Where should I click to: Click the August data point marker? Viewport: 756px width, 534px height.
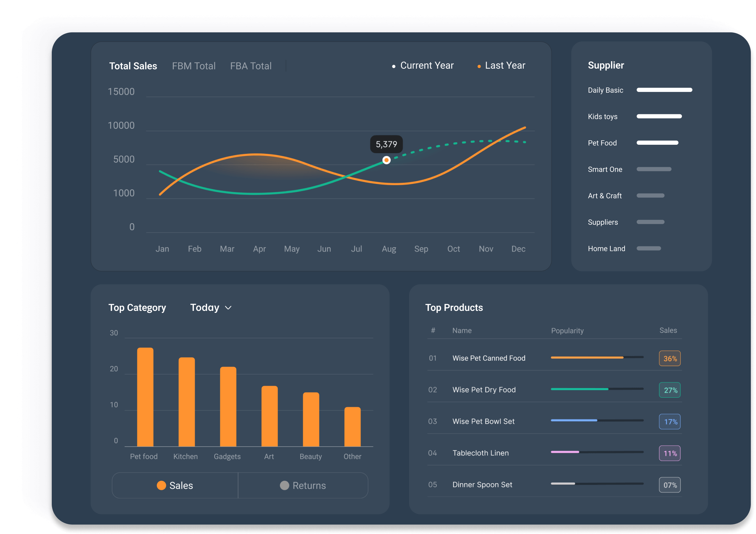386,160
